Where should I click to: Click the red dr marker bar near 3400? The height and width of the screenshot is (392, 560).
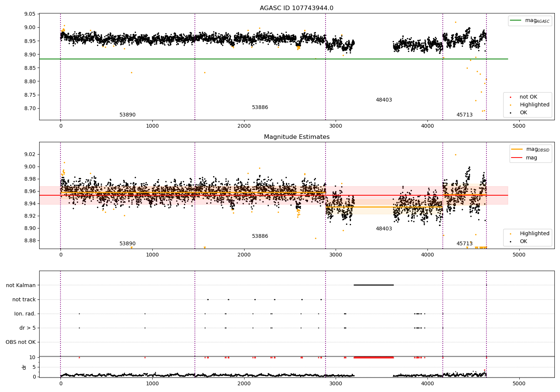[374, 357]
